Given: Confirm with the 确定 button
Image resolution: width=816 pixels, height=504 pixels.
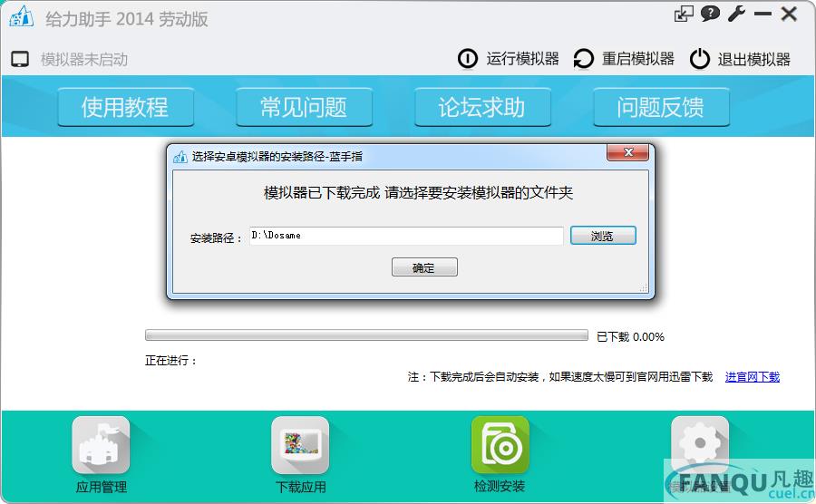Looking at the screenshot, I should click(424, 267).
